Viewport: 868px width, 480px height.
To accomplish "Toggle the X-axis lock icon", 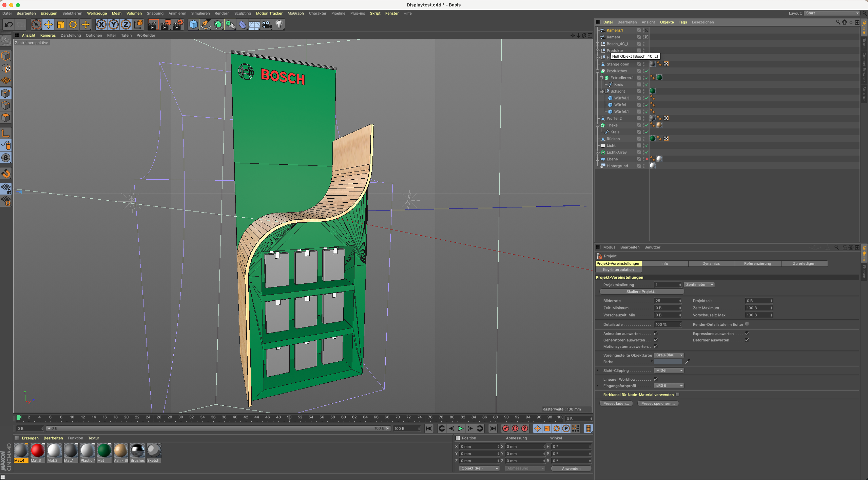I will 101,25.
